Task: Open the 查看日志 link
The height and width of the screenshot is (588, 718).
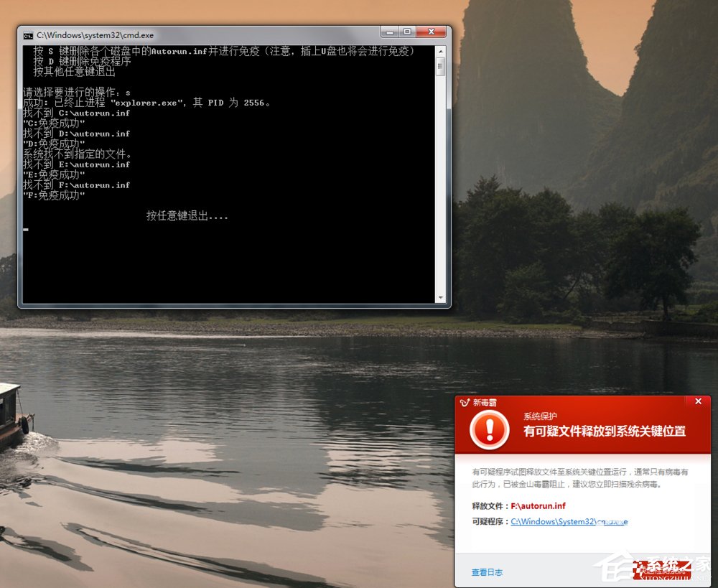Action: click(487, 572)
